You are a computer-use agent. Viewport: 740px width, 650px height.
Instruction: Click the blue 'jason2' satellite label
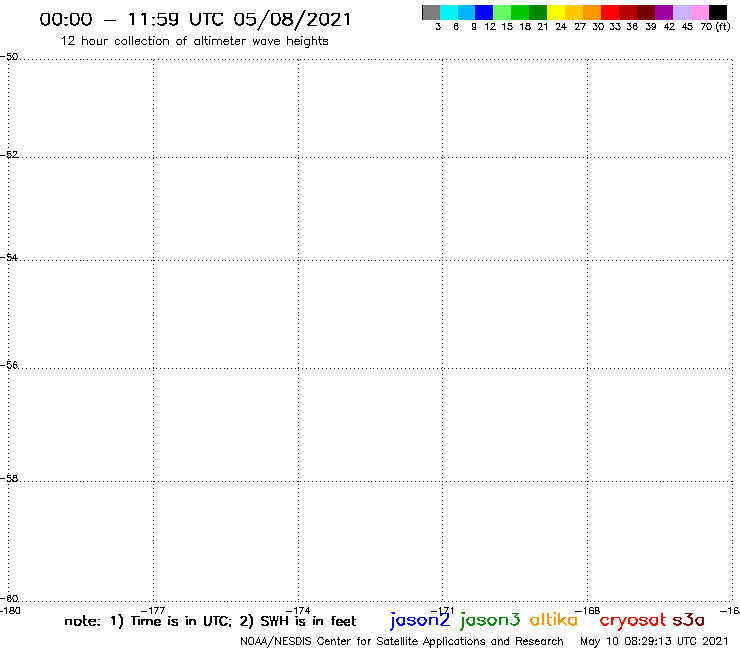pyautogui.click(x=420, y=620)
